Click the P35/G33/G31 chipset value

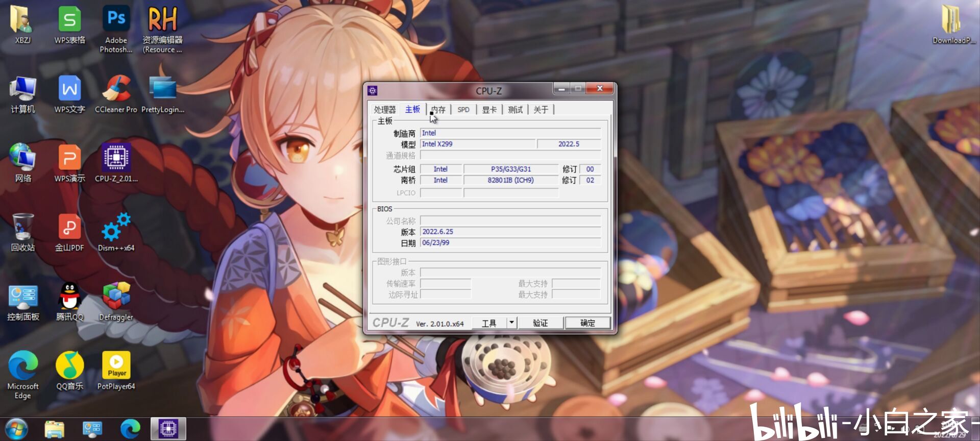[511, 169]
